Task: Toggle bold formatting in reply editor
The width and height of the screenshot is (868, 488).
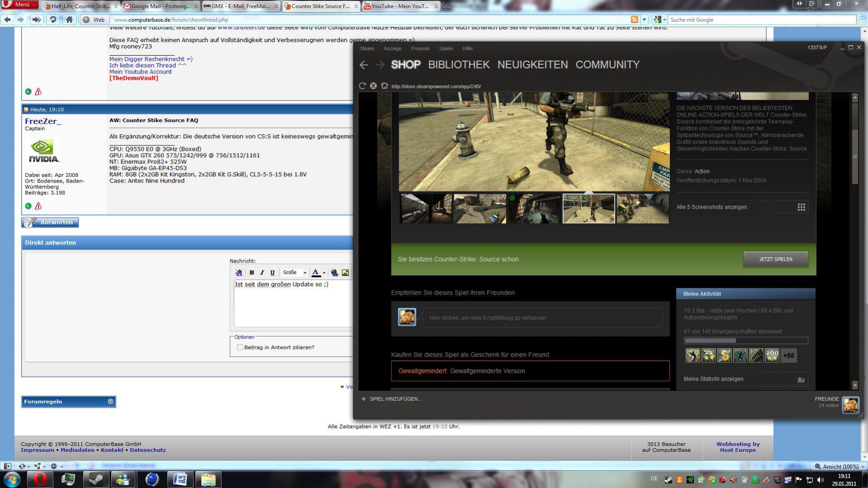Action: 252,273
